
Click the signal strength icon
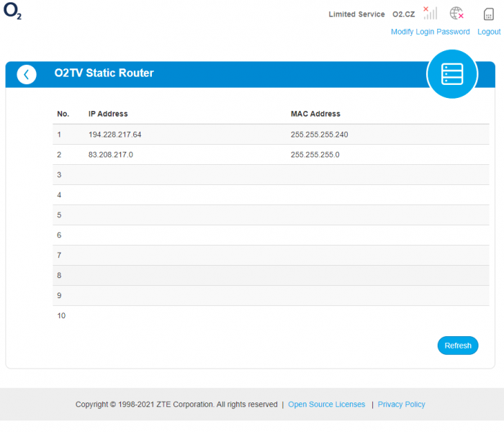(x=430, y=13)
